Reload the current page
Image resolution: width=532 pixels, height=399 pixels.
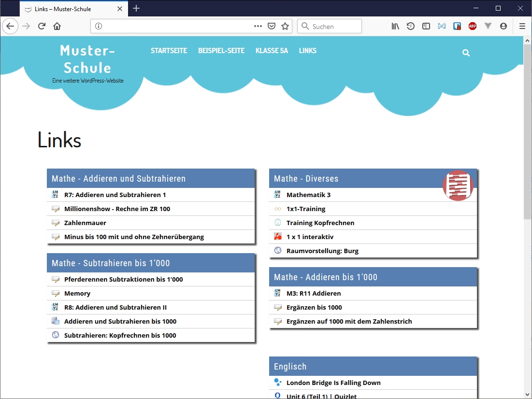click(x=42, y=26)
